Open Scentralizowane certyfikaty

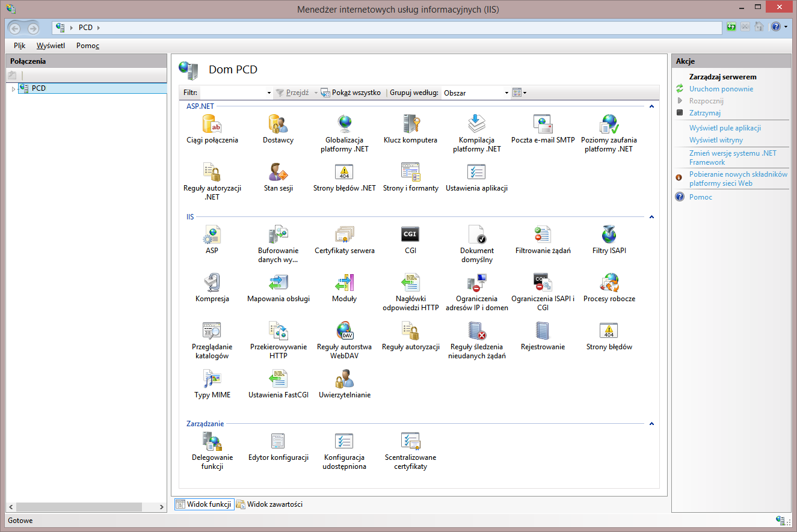[x=411, y=451]
